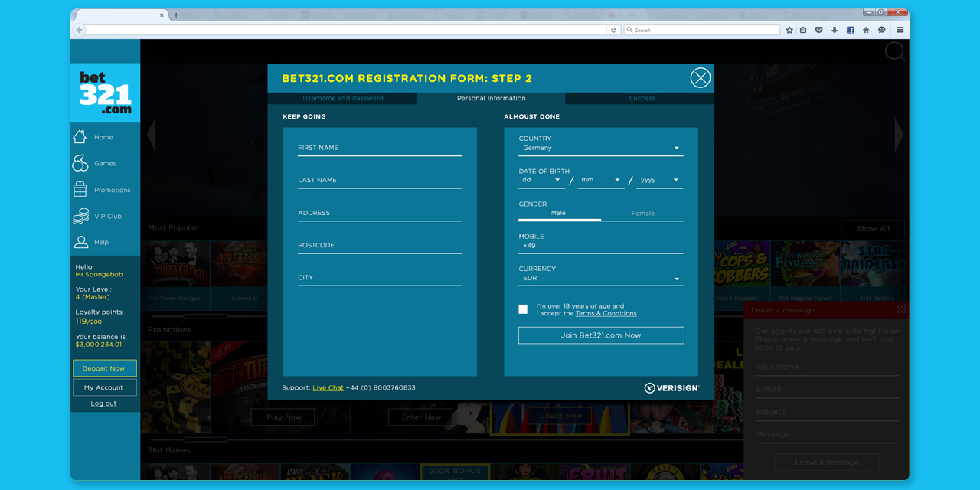Open the bookmarks list clipboard icon
980x490 pixels.
pyautogui.click(x=803, y=30)
